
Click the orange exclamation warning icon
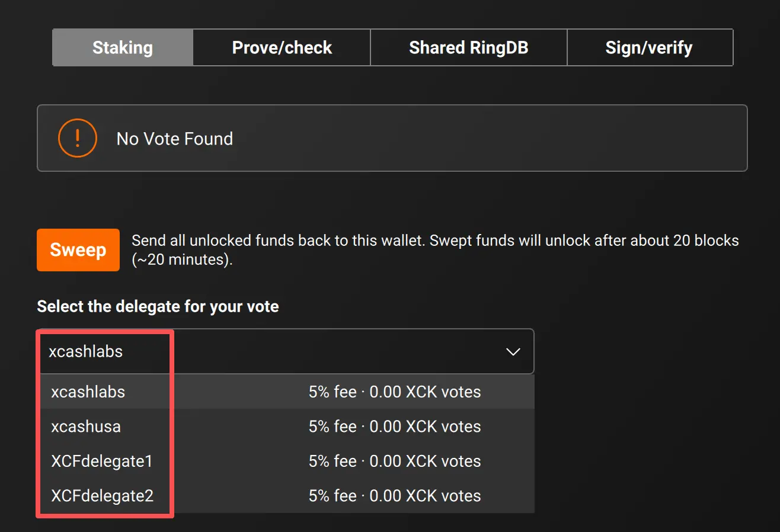tap(77, 138)
